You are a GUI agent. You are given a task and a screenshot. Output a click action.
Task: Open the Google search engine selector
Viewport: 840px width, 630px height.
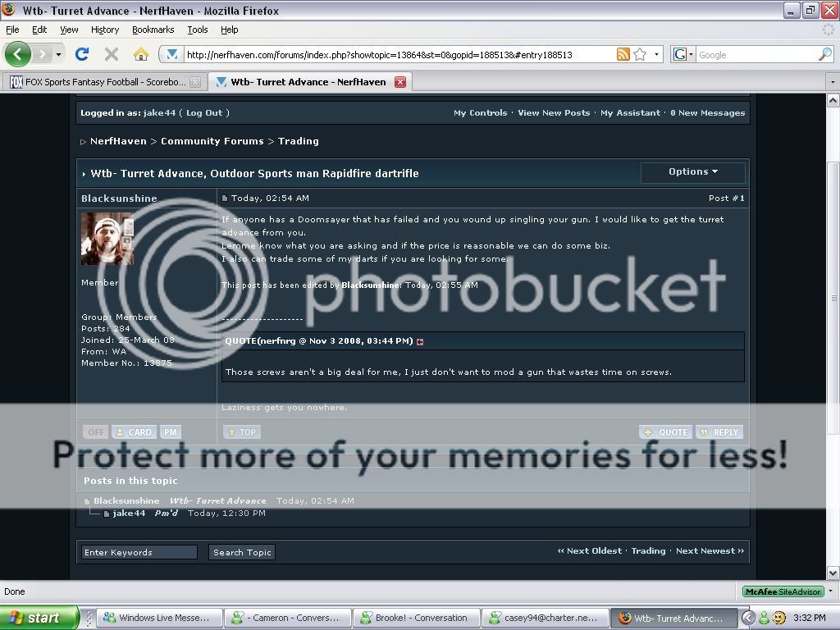pos(682,54)
